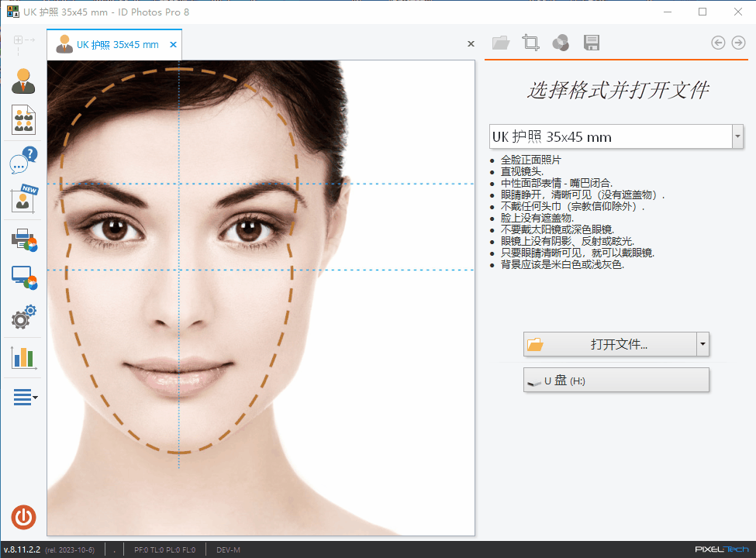Close the UK 护照 35x45 mm tab
Image resolution: width=756 pixels, height=558 pixels.
click(173, 45)
